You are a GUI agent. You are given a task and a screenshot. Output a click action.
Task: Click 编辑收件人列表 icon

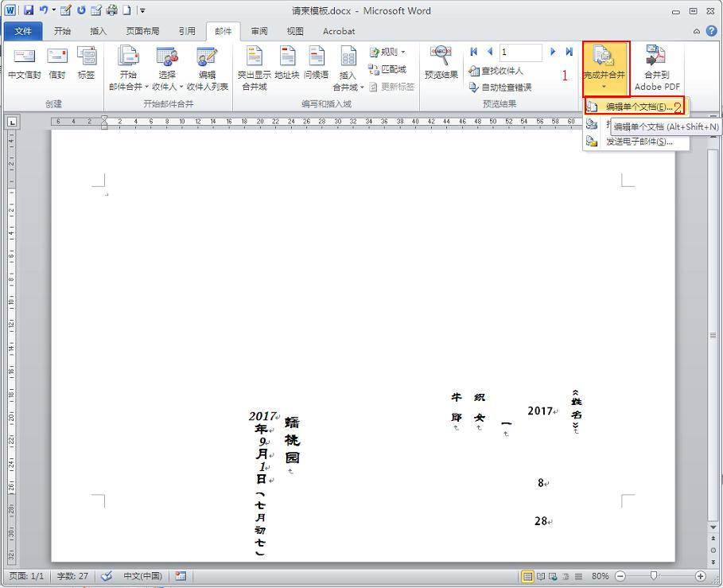tap(207, 68)
